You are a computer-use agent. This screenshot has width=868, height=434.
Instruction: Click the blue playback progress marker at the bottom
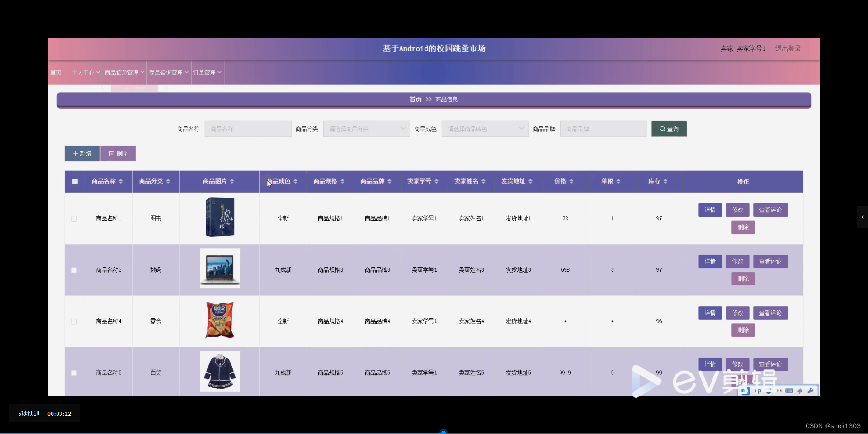point(443,431)
